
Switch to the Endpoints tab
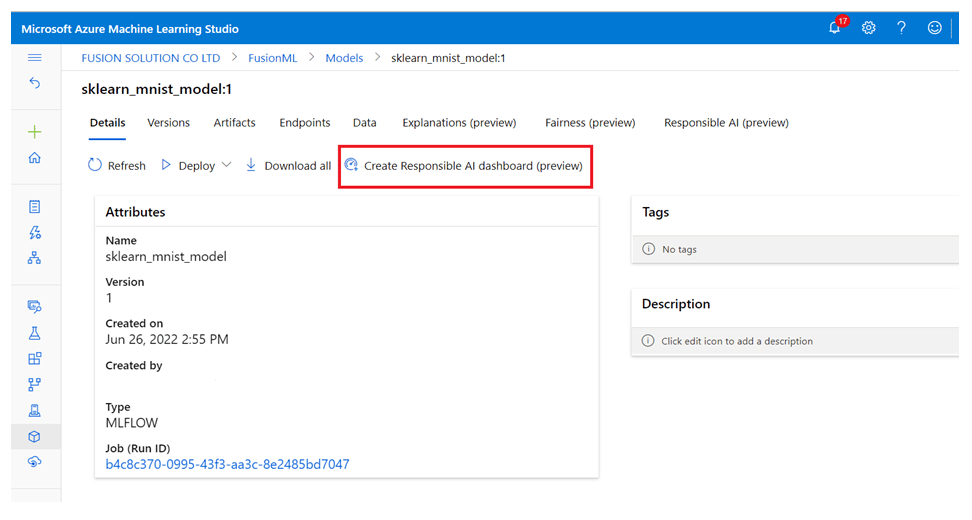pyautogui.click(x=304, y=123)
